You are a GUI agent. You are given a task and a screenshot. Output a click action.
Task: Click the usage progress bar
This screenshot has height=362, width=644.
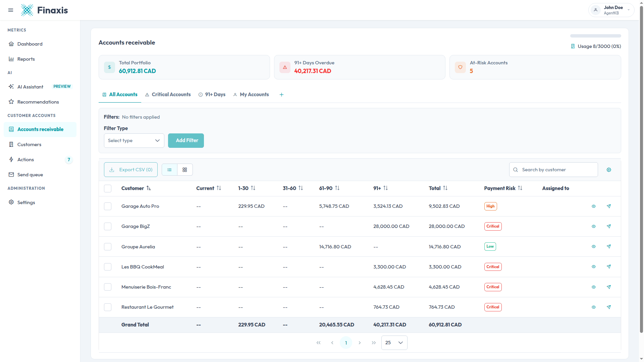[x=595, y=36]
